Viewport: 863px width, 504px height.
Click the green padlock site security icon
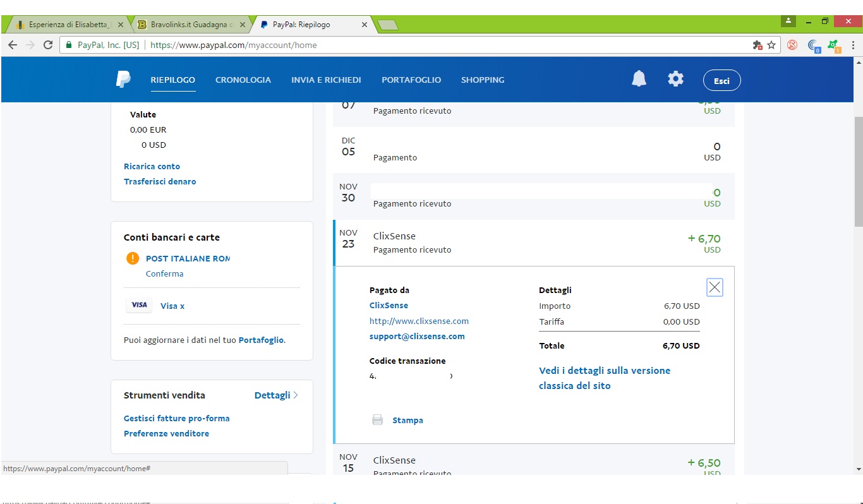[68, 45]
